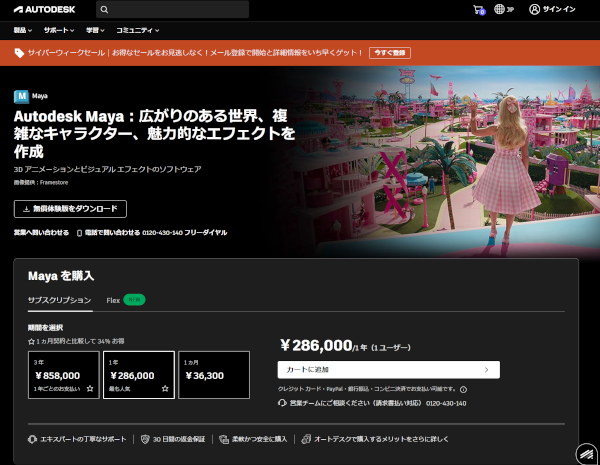The image size is (600, 465).
Task: Click the 電話で問い合わせる link
Action: point(152,233)
